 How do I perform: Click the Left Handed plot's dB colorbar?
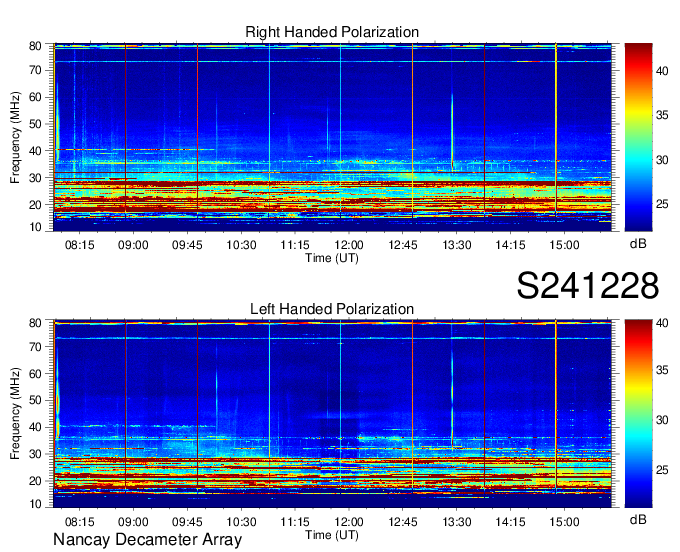(638, 414)
